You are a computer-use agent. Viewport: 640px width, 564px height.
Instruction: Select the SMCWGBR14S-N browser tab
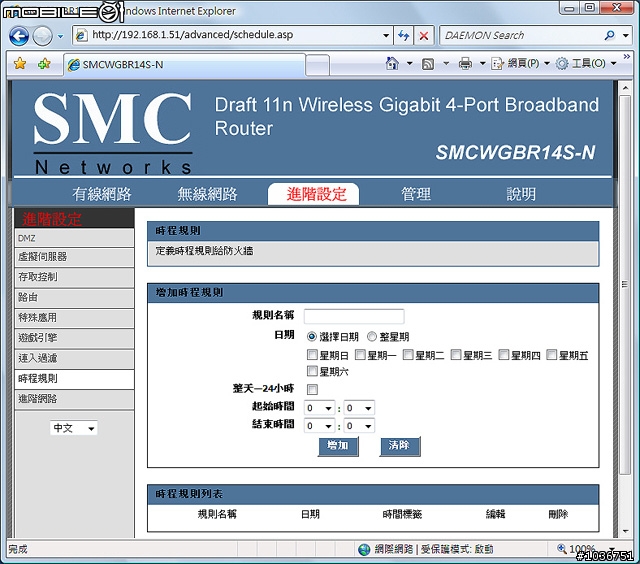pos(184,64)
